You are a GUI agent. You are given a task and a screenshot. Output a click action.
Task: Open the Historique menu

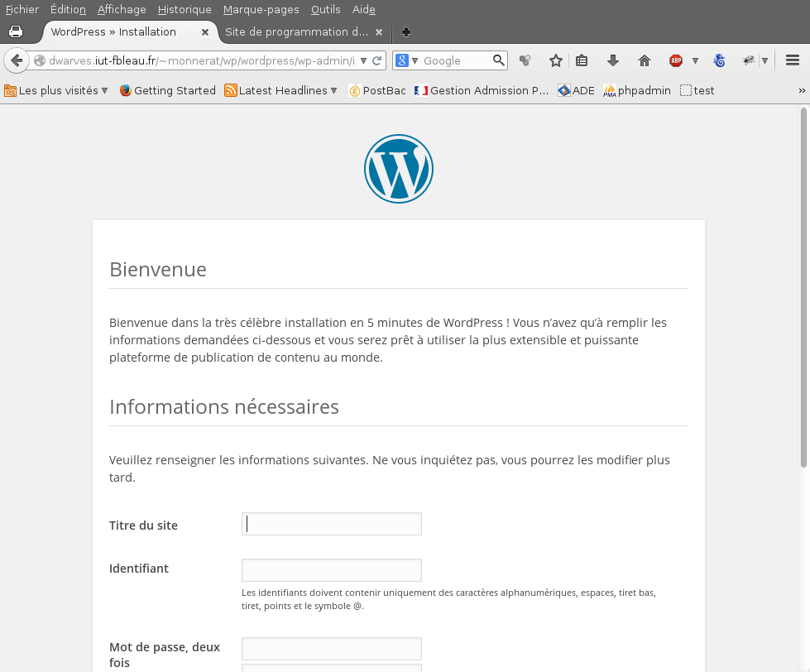tap(185, 9)
